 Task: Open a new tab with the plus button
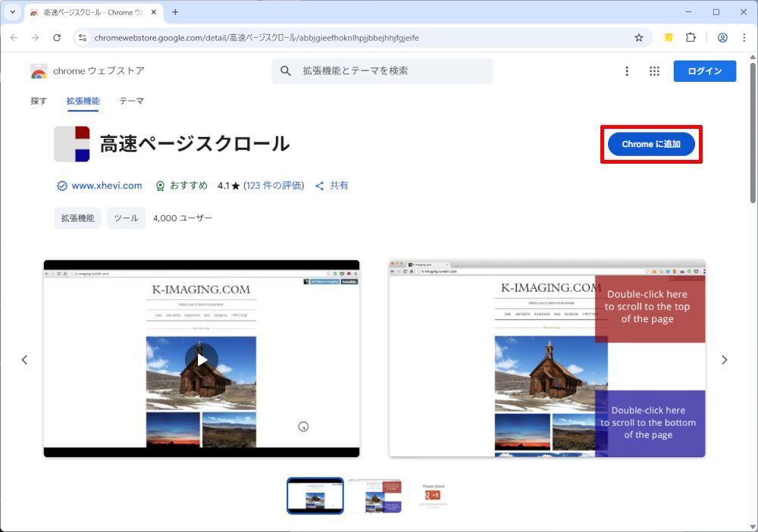[x=175, y=12]
